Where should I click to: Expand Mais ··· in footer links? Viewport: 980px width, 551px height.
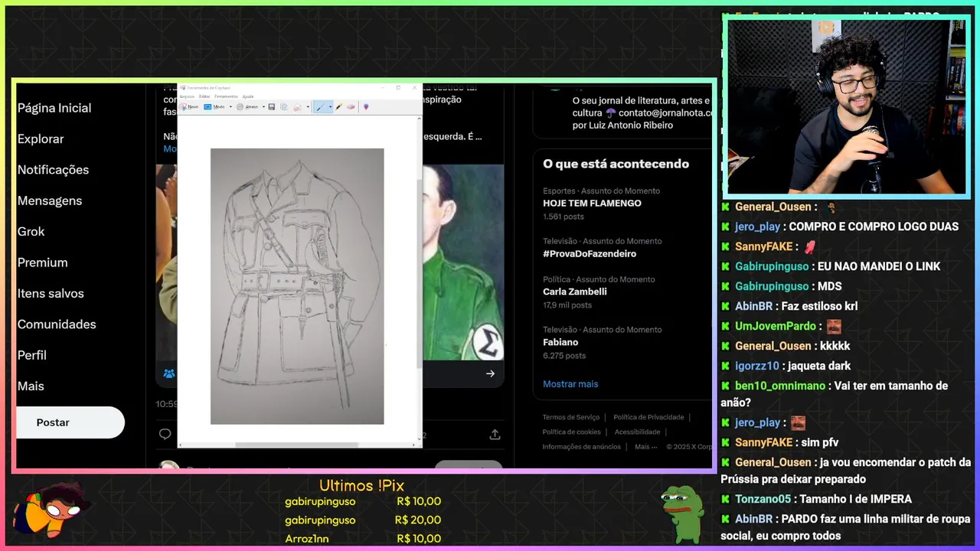(646, 447)
